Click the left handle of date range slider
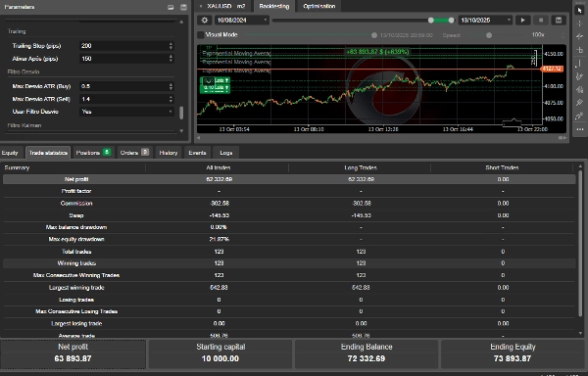 [x=431, y=21]
